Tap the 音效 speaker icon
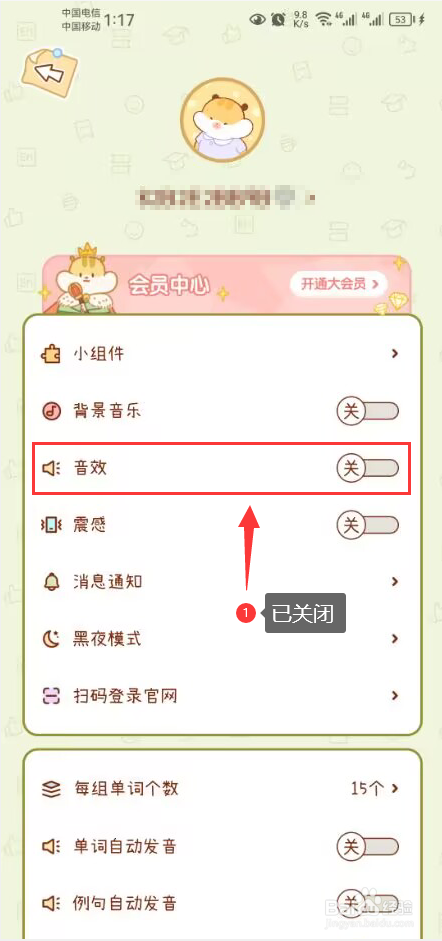442x941 pixels. (x=51, y=468)
